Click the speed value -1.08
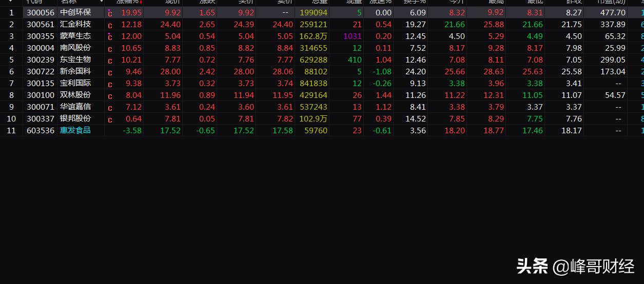The image size is (644, 284). 381,71
